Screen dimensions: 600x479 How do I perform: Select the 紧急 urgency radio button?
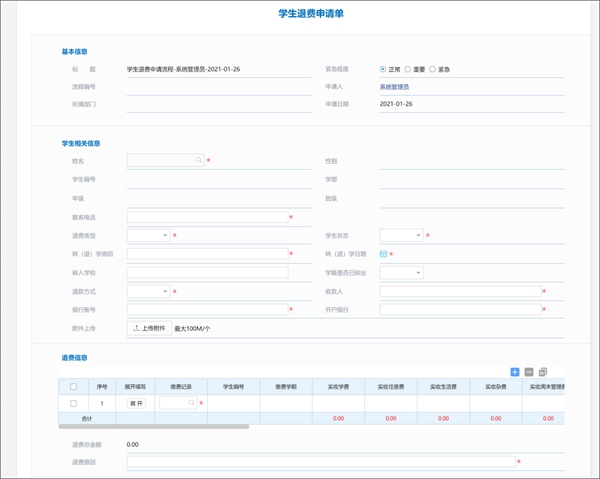(x=432, y=69)
